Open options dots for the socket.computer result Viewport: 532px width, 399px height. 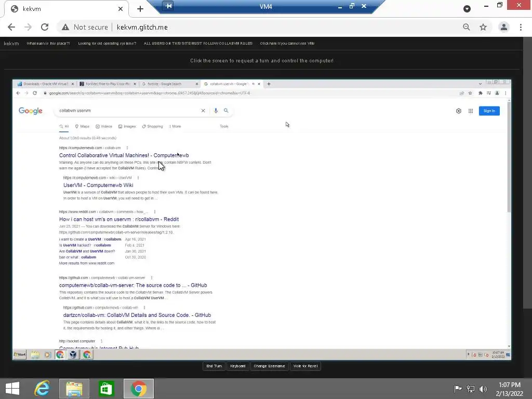pyautogui.click(x=101, y=341)
